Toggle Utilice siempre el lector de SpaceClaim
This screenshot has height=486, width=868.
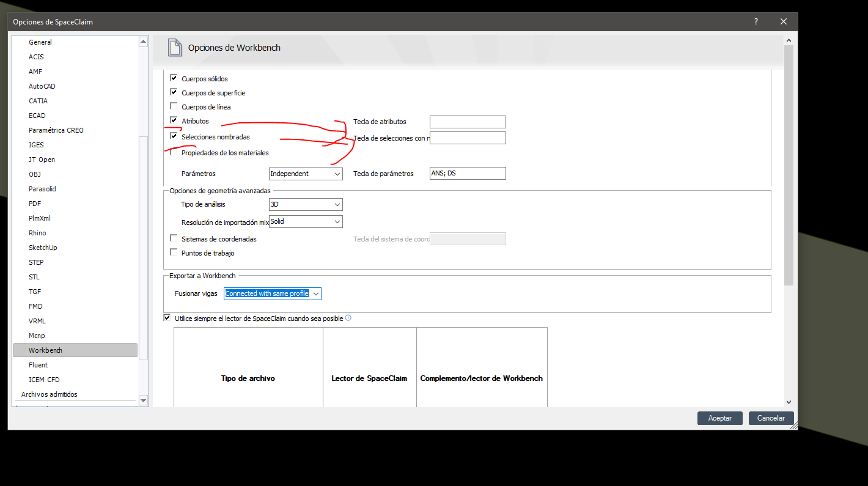167,318
